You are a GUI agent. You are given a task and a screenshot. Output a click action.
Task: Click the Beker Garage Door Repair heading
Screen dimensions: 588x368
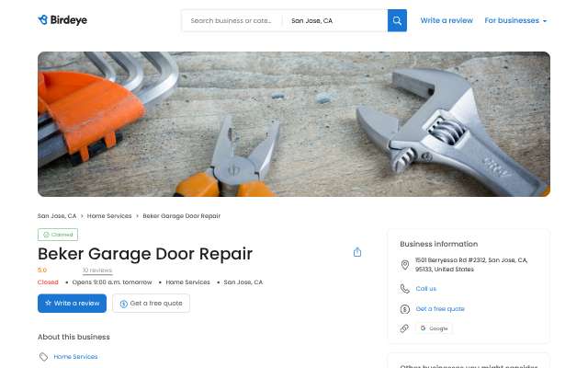145,254
